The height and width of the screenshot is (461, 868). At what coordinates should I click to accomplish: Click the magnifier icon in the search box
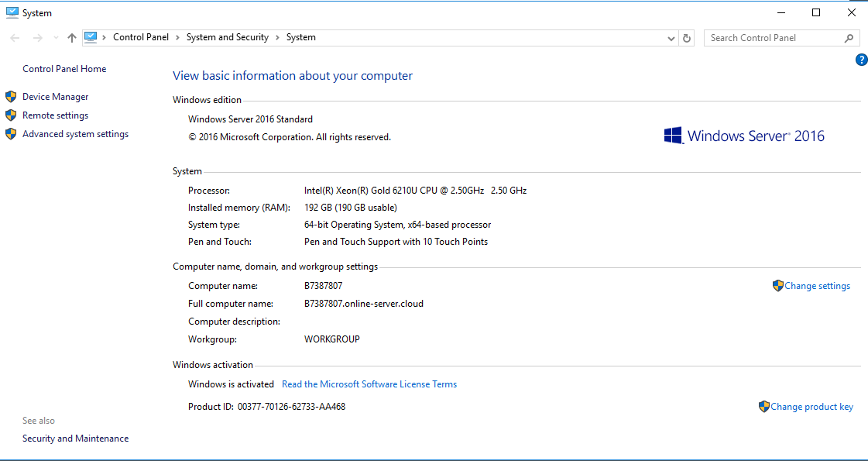click(x=849, y=38)
